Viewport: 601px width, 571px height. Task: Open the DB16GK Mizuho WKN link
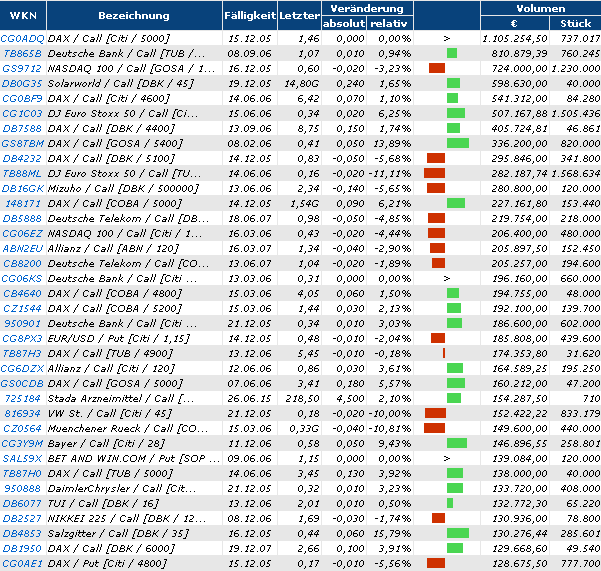(x=22, y=189)
